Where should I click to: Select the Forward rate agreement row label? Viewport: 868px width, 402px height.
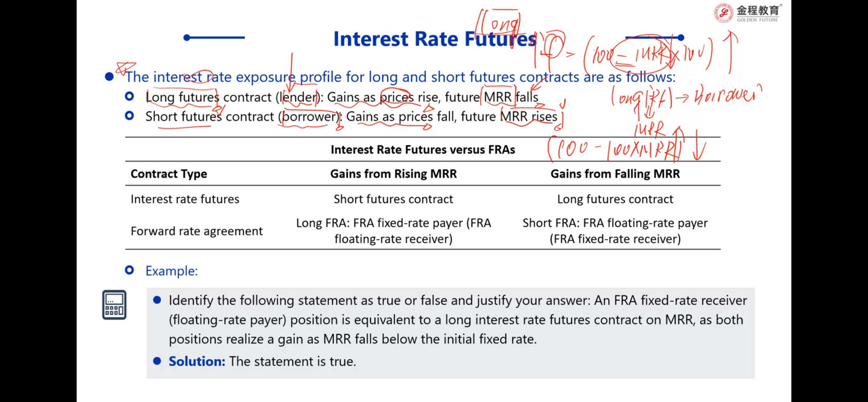pos(196,231)
